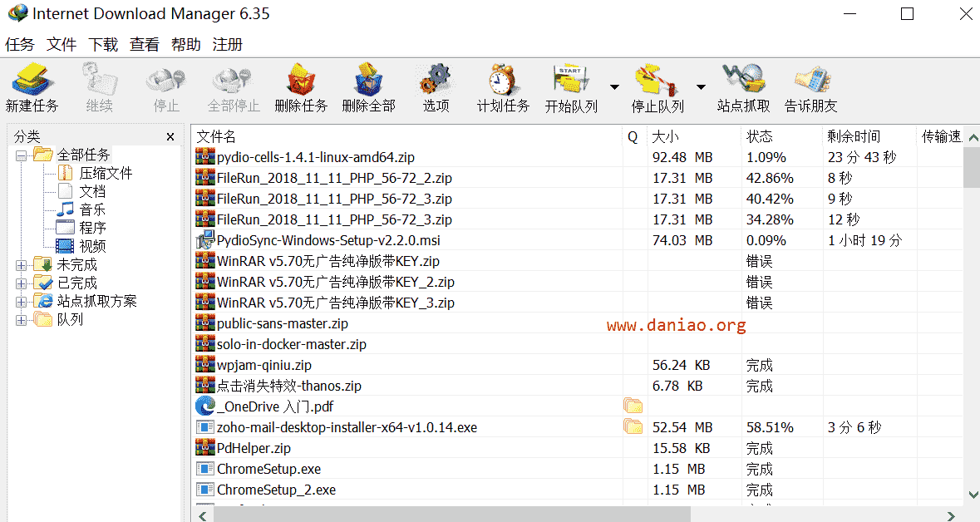Click the 删除任务 (delete task) toolbar icon
The height and width of the screenshot is (522, 980).
[x=301, y=80]
